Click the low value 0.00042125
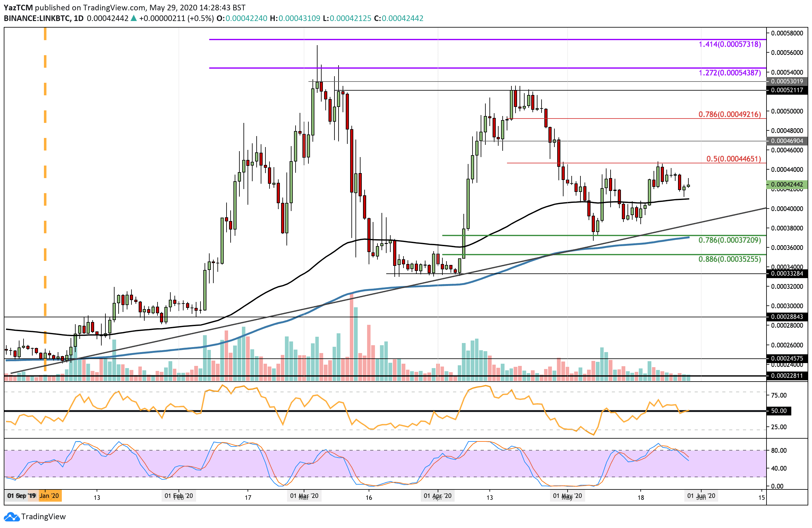 click(350, 18)
